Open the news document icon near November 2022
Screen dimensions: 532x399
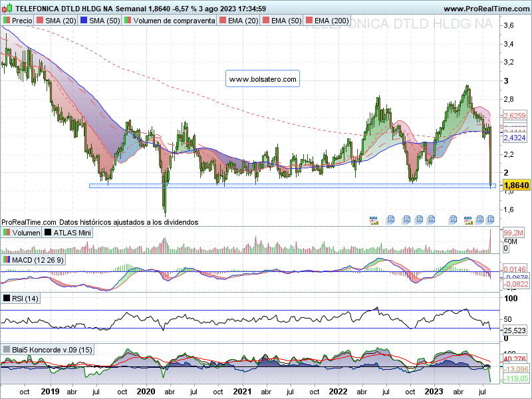[x=419, y=220]
